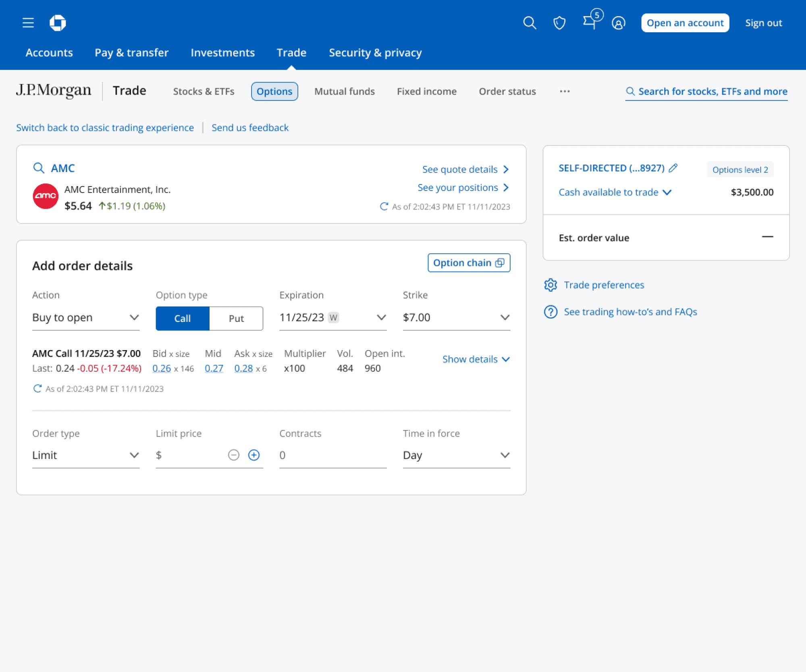Screen dimensions: 806x672
Task: Click the Chase octagon logo
Action: [58, 23]
